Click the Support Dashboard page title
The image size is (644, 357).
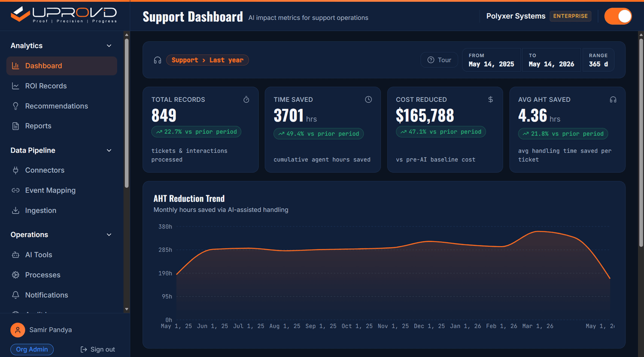(193, 17)
